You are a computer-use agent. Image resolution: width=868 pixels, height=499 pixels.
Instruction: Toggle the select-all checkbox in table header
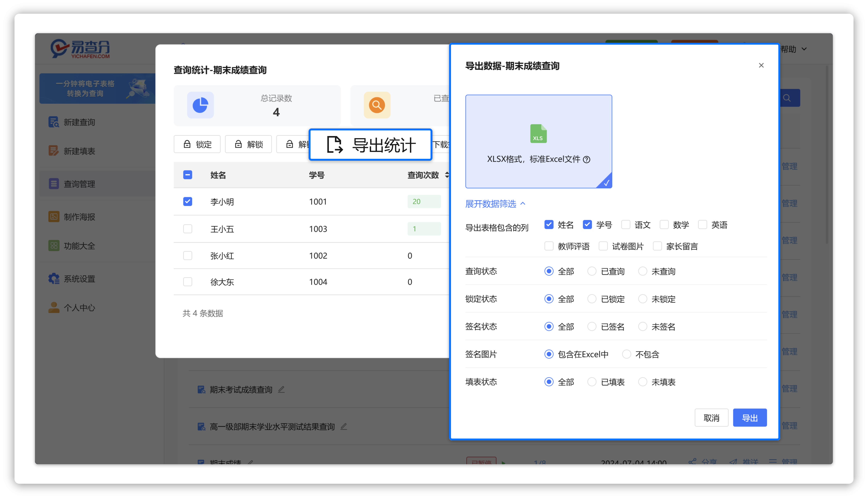187,175
